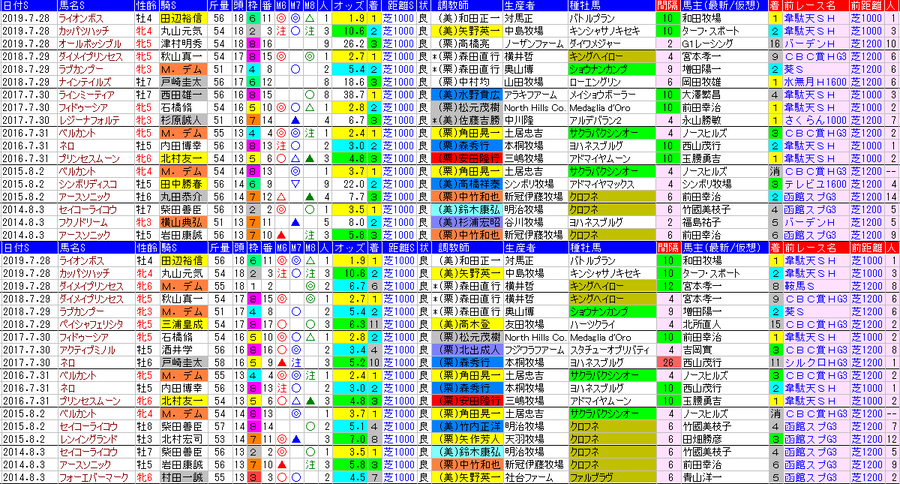
Task: Click 調教師 column header in upper table
Action: coord(453,5)
